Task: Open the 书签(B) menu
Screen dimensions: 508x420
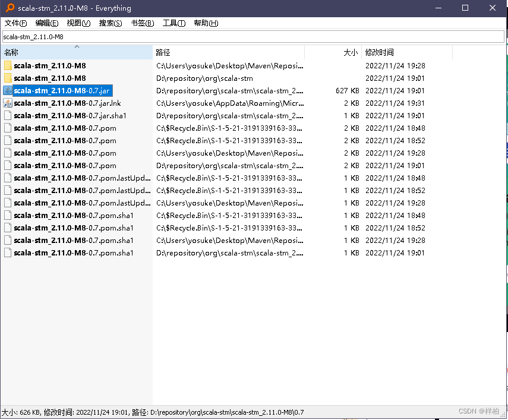Action: tap(142, 23)
